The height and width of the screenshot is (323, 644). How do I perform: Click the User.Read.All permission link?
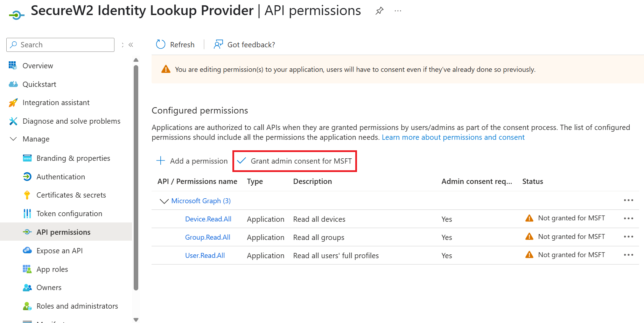(x=205, y=256)
